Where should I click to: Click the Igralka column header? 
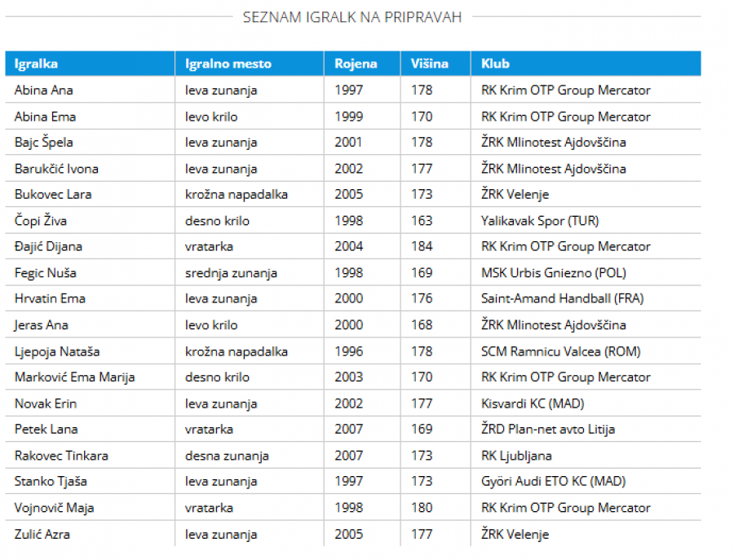36,64
